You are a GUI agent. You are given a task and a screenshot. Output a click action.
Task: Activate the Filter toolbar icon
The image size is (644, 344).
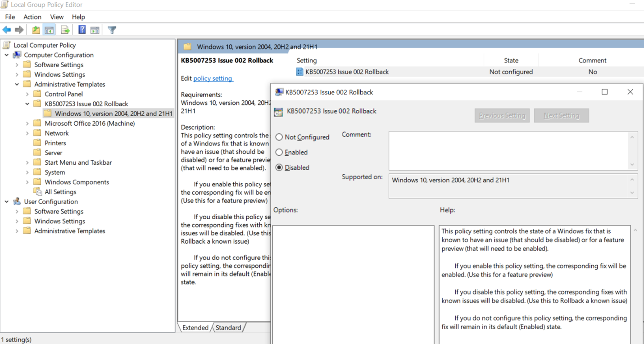[x=111, y=30]
